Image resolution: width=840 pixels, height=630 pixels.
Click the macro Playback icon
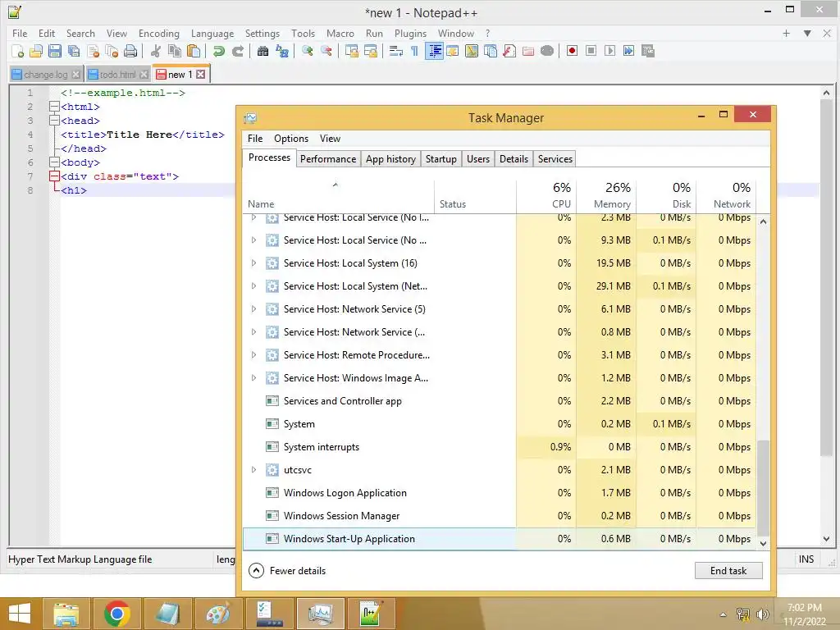[609, 51]
